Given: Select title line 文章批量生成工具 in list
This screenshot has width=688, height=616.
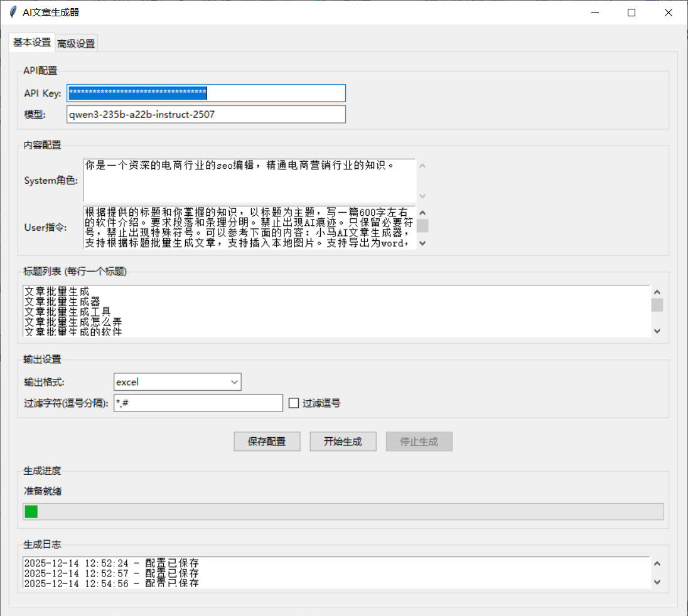Looking at the screenshot, I should click(x=68, y=311).
